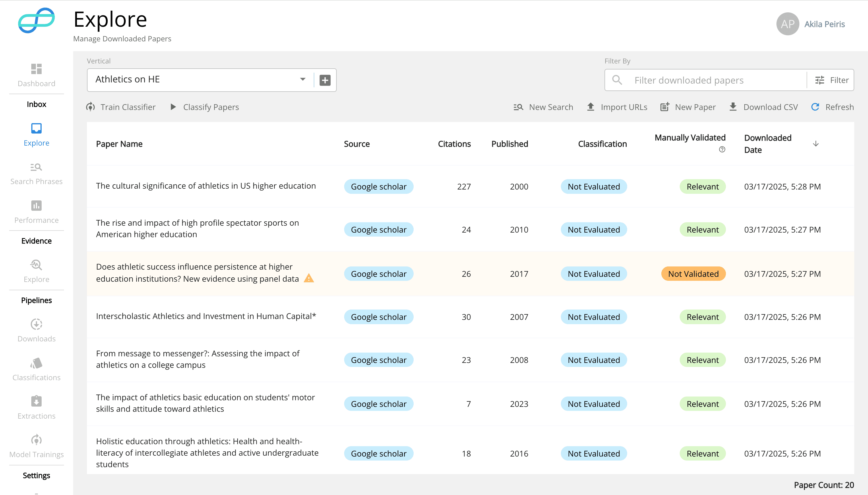Select the Explore inbox icon
The image size is (868, 495).
coord(36,134)
